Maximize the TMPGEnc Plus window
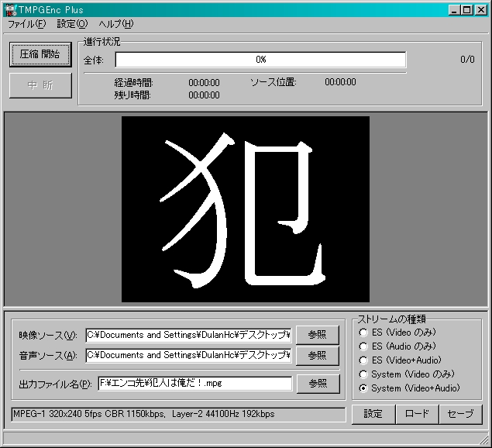 (466, 10)
